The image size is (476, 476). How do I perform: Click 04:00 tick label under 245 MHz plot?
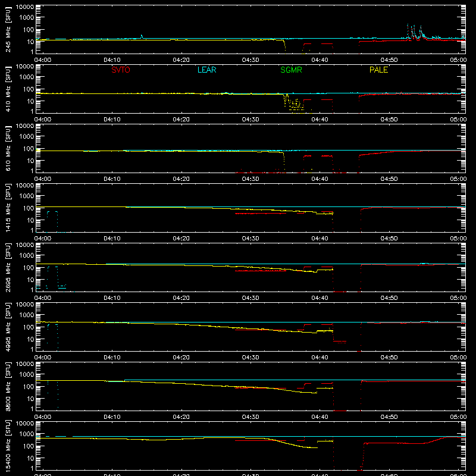(42, 60)
